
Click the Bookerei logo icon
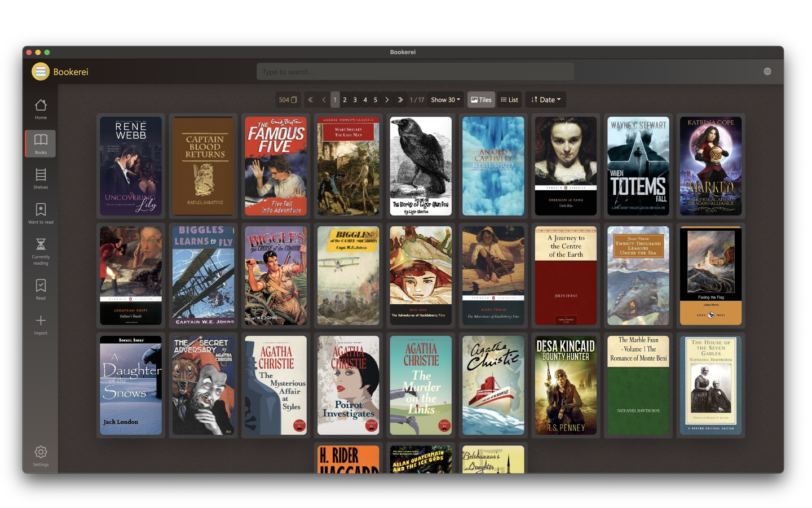point(41,72)
